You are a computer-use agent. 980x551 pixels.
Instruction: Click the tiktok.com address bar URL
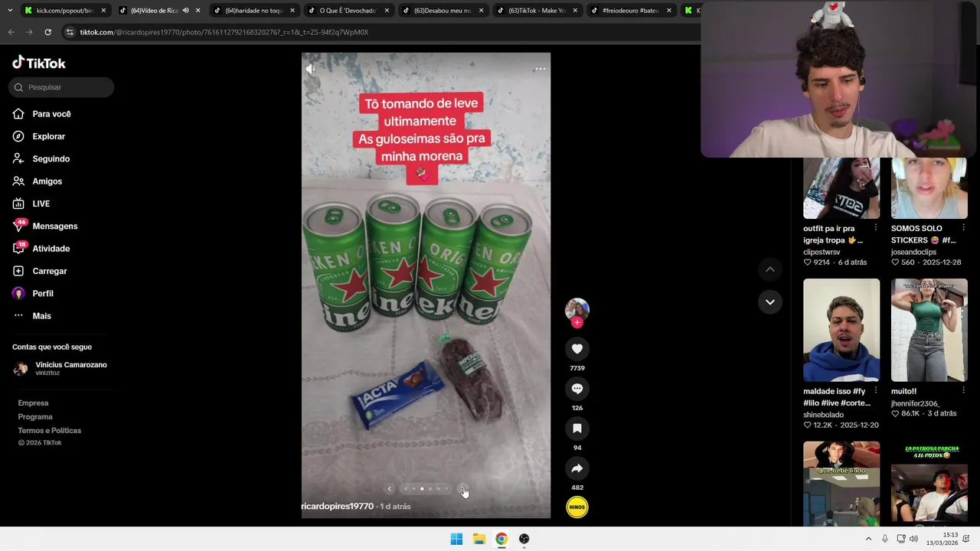(224, 32)
